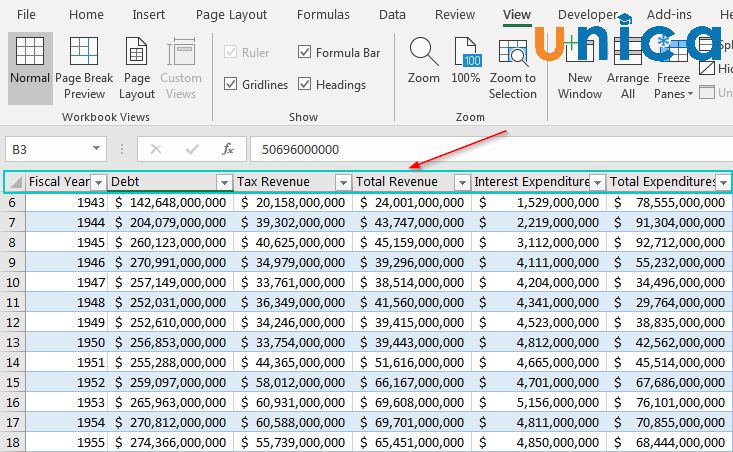Select tax revenue cell 39,302,000,000
This screenshot has width=733, height=452.
point(293,222)
